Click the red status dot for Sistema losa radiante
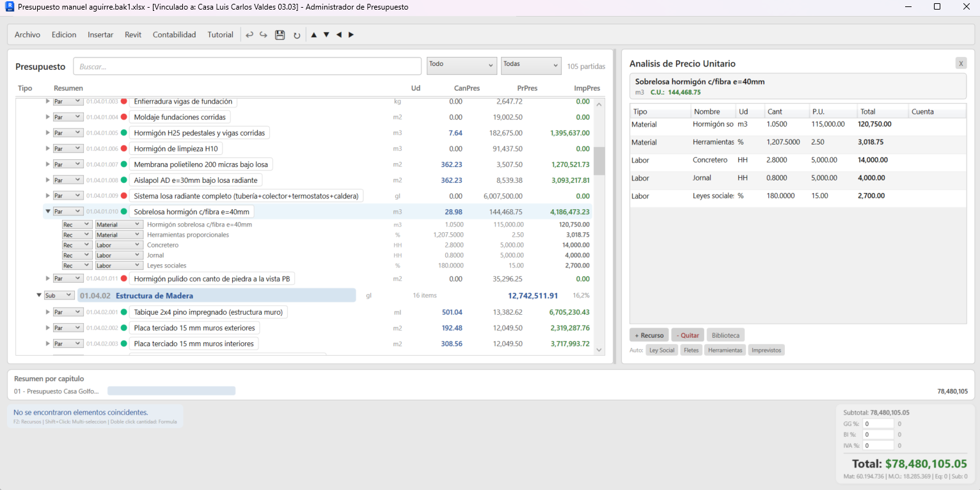Image resolution: width=980 pixels, height=490 pixels. pyautogui.click(x=124, y=195)
